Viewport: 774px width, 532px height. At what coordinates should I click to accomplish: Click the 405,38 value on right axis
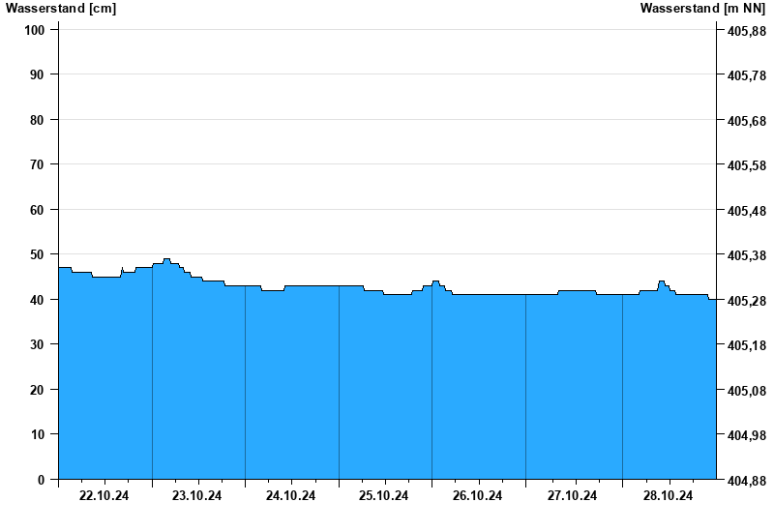(x=746, y=255)
